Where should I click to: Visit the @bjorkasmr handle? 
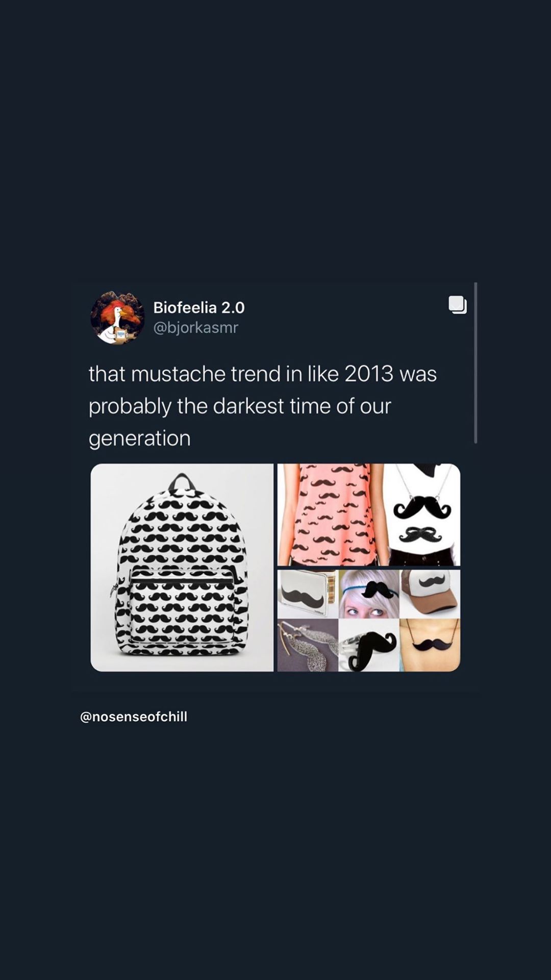click(196, 327)
